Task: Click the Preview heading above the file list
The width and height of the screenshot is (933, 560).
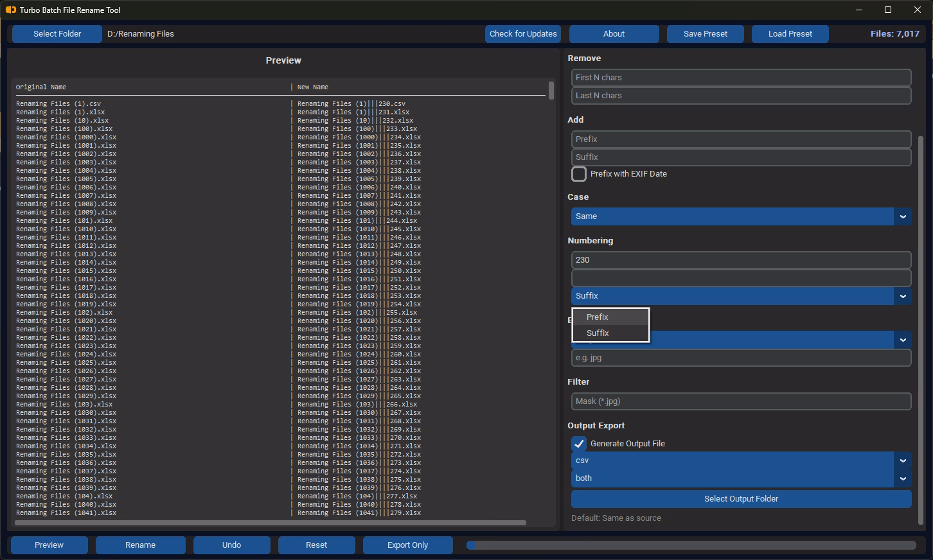Action: (283, 60)
